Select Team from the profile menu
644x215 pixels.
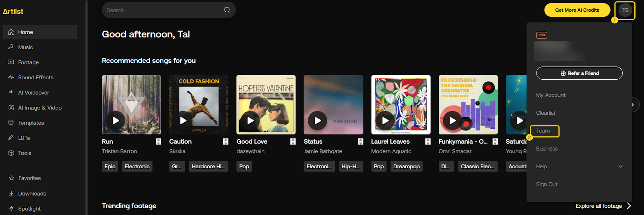pos(543,131)
